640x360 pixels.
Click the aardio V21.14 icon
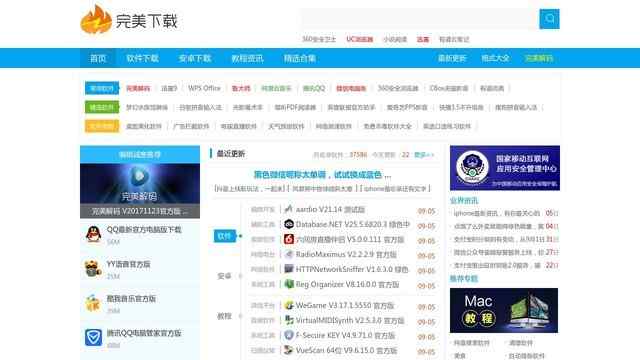click(x=289, y=209)
